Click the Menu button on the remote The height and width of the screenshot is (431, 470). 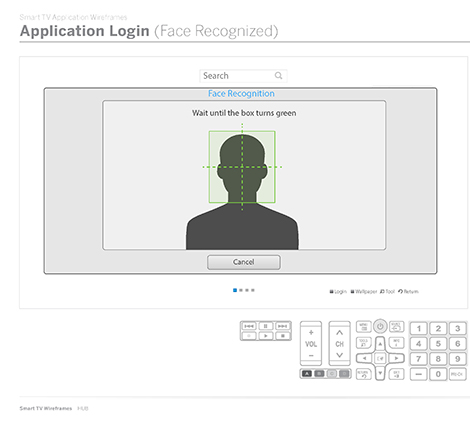click(364, 327)
